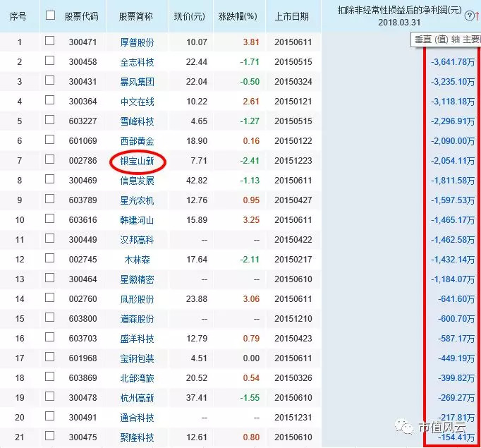Click the change percent 3.81 cell
481x448 pixels.
(251, 42)
